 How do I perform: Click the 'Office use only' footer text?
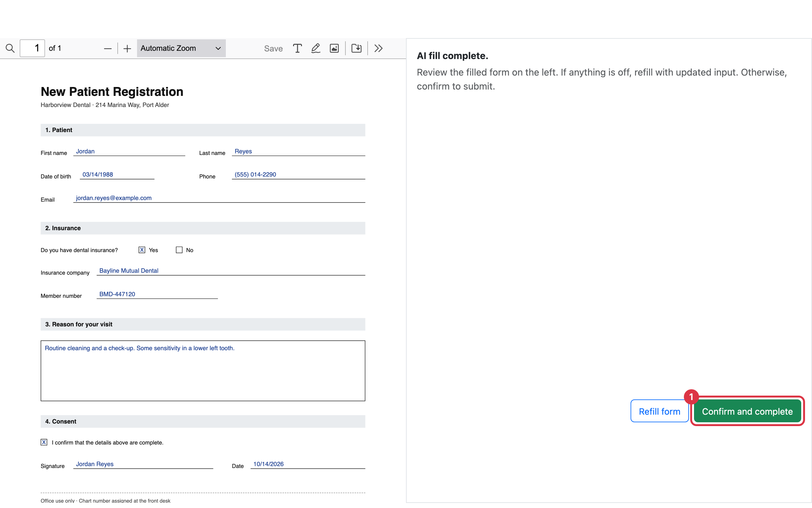[x=105, y=501]
